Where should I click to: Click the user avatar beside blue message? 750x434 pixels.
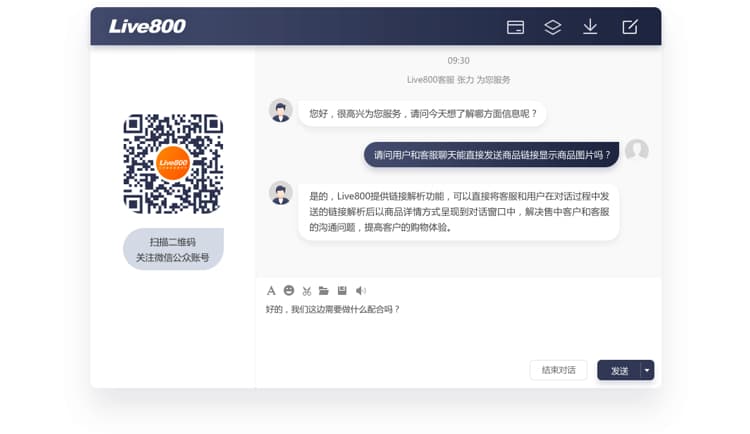click(637, 152)
